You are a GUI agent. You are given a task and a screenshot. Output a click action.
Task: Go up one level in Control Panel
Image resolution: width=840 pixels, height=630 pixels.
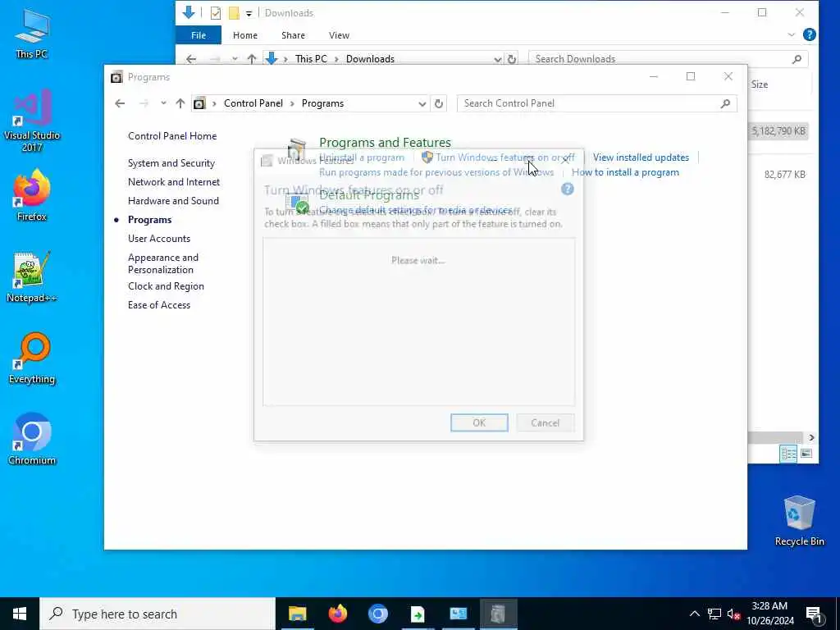coord(180,103)
